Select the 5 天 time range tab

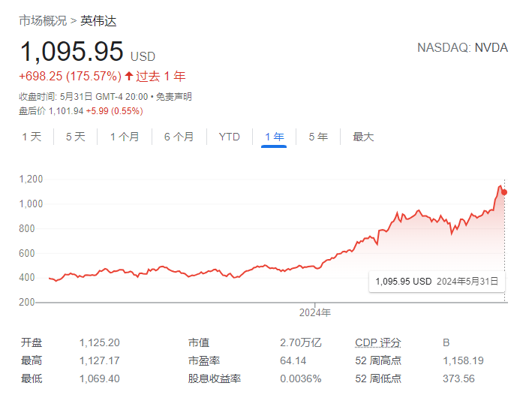pos(75,137)
